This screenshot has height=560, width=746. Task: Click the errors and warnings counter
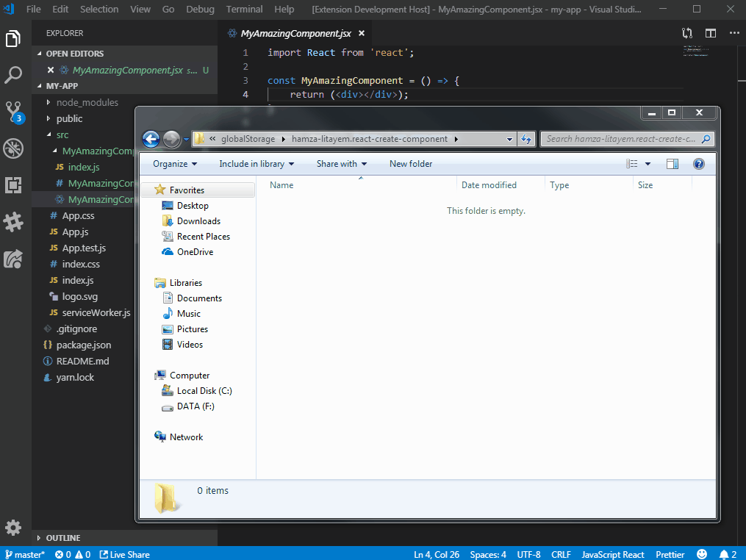coord(72,554)
